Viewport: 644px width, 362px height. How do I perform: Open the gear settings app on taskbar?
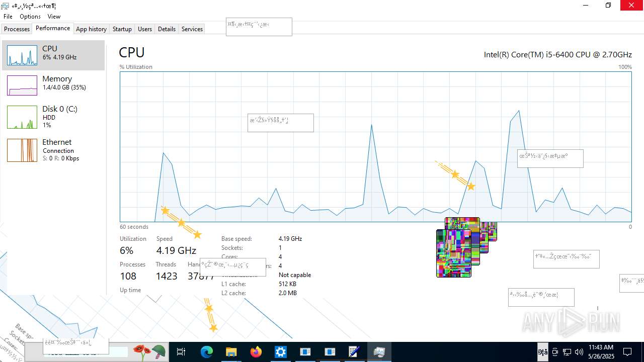(x=280, y=352)
